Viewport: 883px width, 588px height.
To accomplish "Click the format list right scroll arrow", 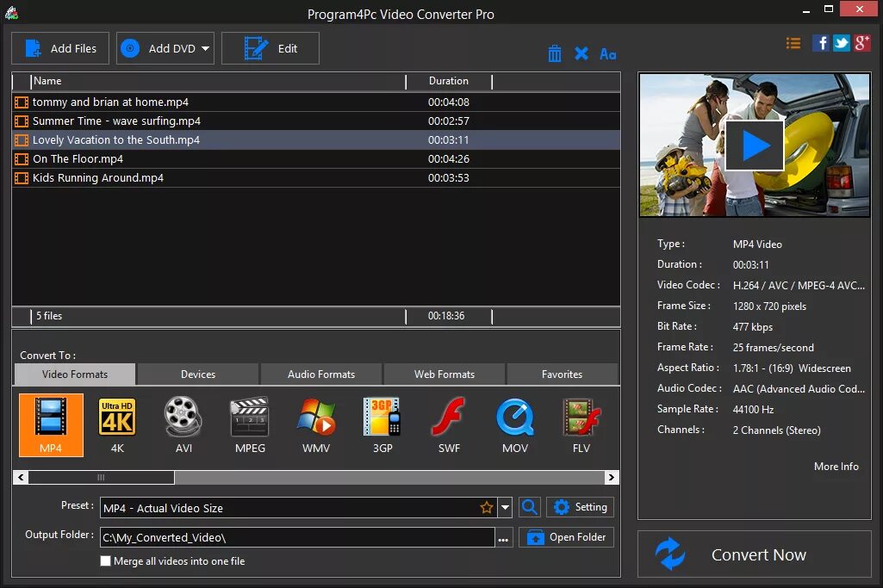I will click(612, 478).
